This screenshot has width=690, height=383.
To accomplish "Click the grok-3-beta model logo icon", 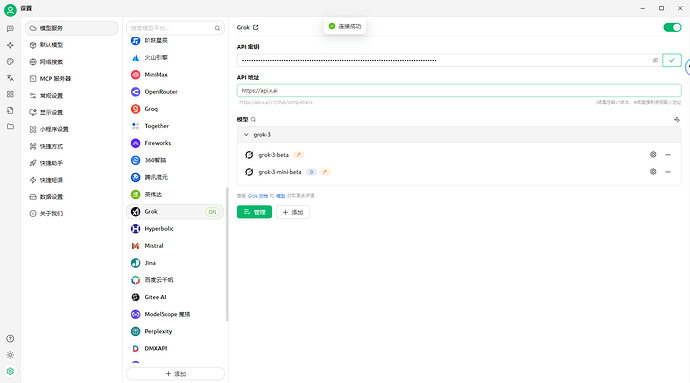I will [x=249, y=155].
